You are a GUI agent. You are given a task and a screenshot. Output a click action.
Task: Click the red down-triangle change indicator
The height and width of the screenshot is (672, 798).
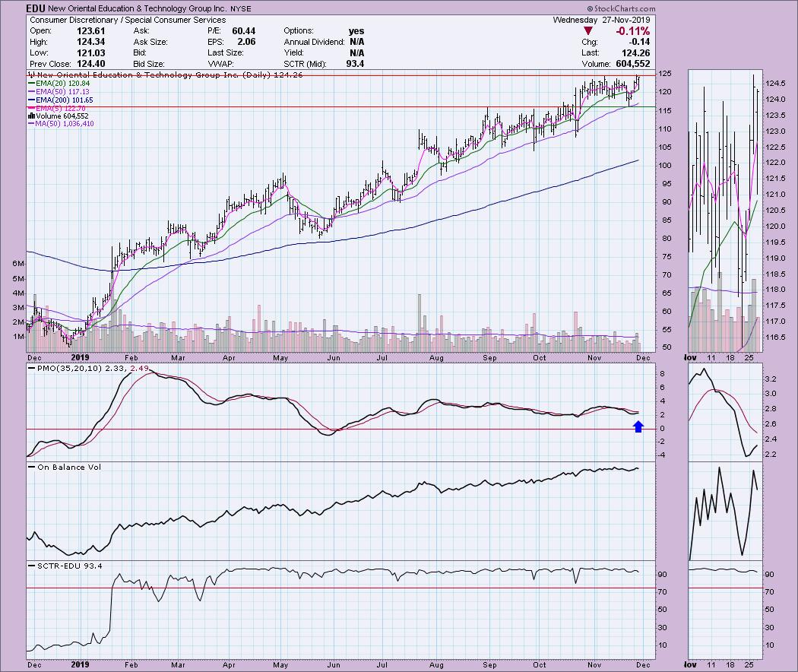pos(587,32)
